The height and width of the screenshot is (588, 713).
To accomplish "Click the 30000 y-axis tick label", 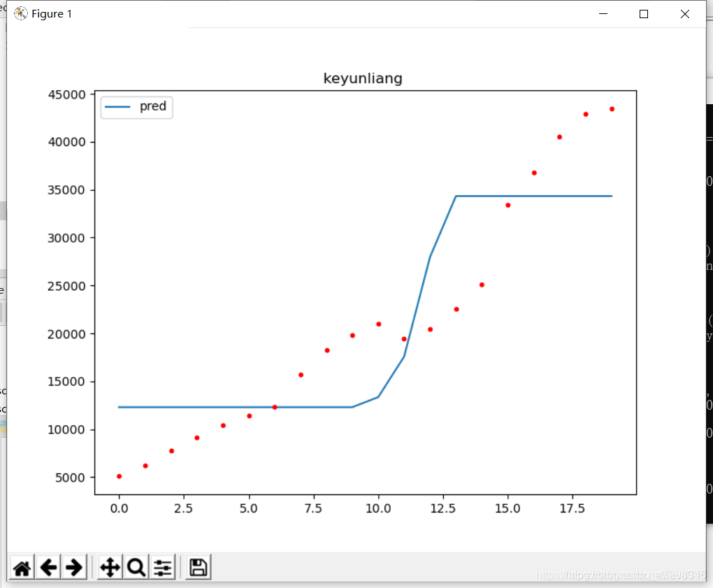I will (x=67, y=238).
